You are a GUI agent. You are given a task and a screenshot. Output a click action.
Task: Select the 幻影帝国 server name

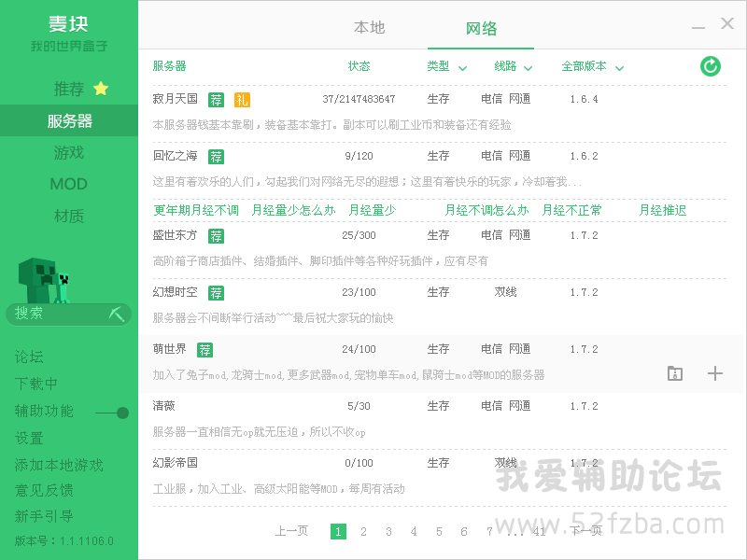175,463
